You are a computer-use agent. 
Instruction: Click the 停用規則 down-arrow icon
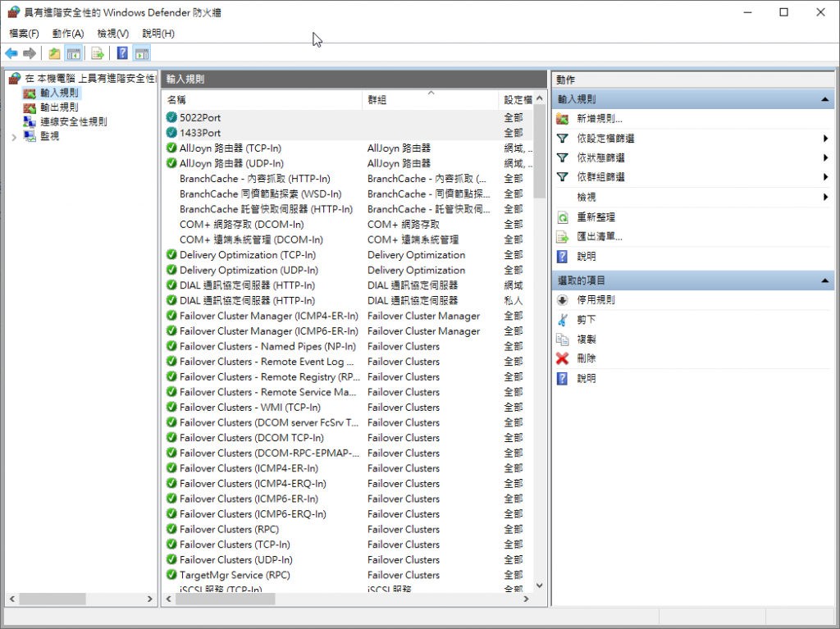pyautogui.click(x=562, y=300)
